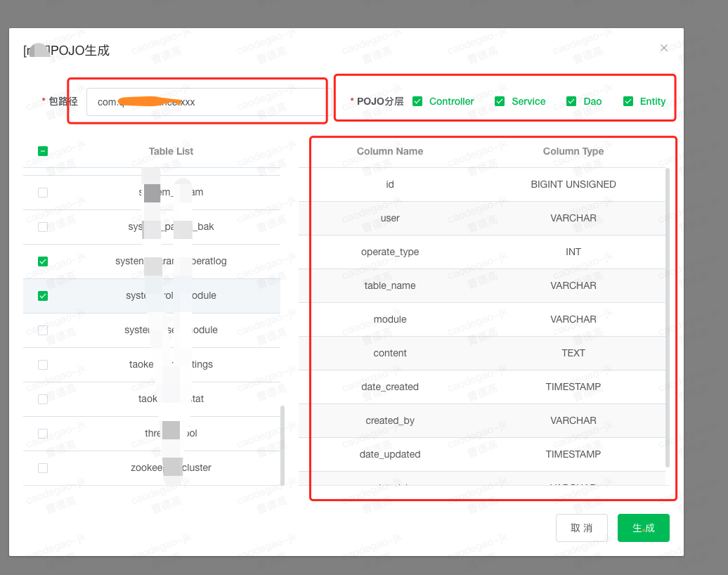Uncheck the Entity layer checkbox
Screen dimensions: 728x575
click(628, 101)
